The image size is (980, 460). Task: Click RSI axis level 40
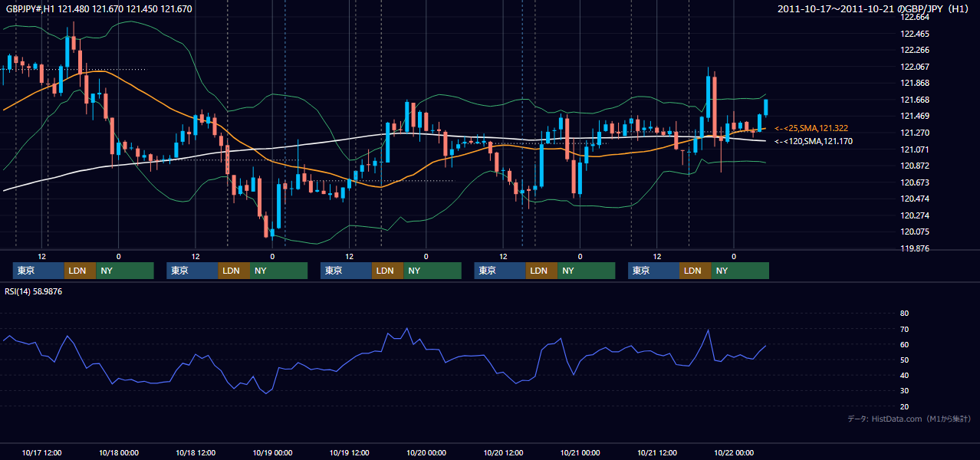point(904,375)
